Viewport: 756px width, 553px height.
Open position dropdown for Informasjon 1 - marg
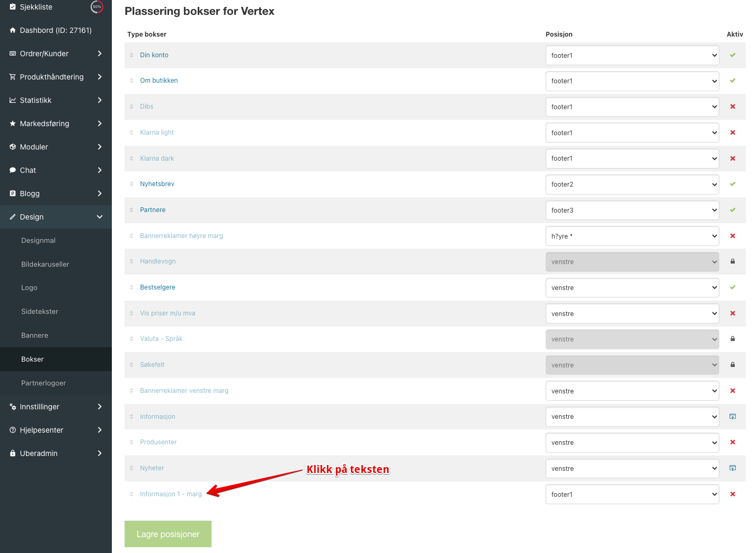tap(632, 494)
